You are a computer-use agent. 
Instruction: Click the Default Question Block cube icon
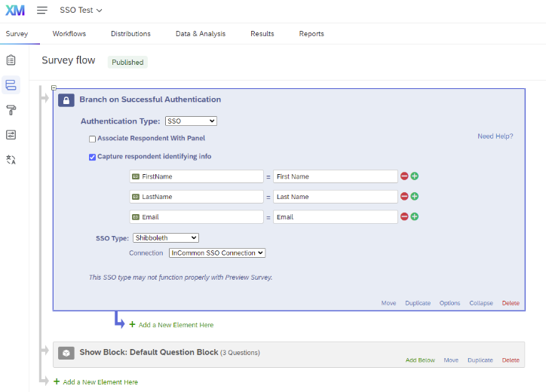pyautogui.click(x=66, y=353)
